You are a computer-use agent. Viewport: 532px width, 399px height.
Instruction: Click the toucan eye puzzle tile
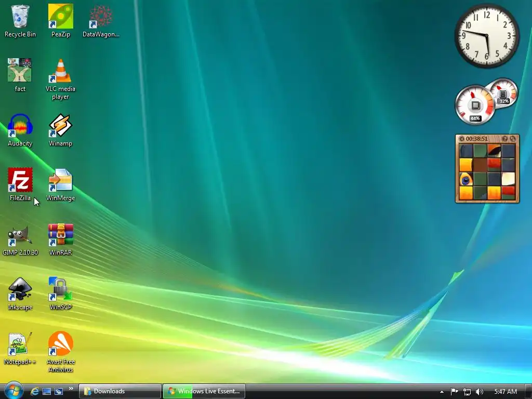pyautogui.click(x=466, y=179)
